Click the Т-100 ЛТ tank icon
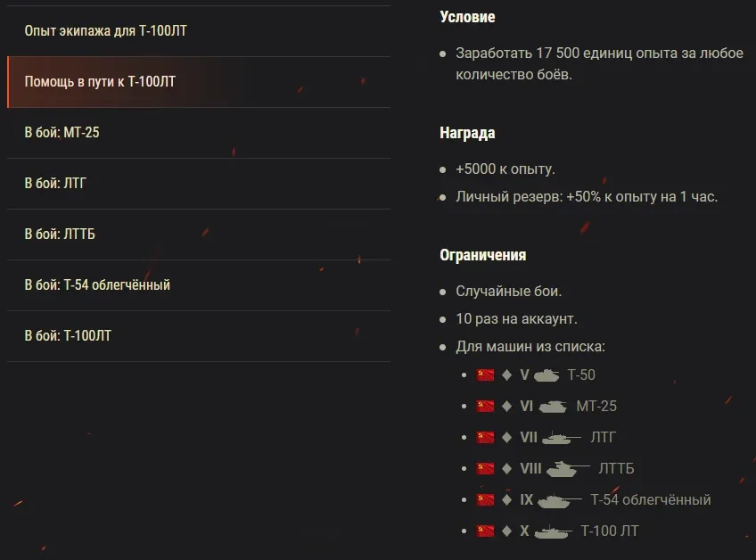This screenshot has height=560, width=756. coord(554,531)
